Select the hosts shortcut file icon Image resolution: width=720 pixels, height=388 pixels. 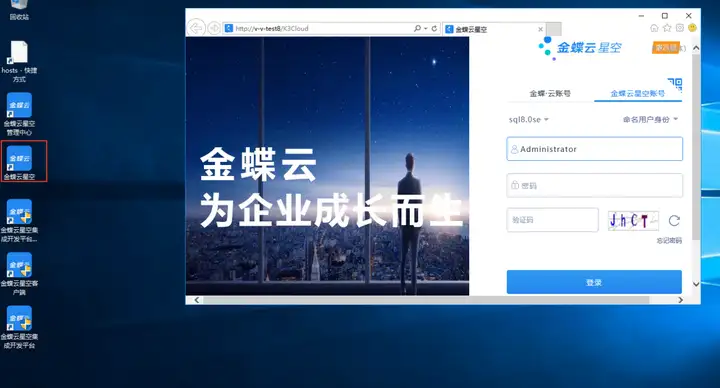pos(19,62)
